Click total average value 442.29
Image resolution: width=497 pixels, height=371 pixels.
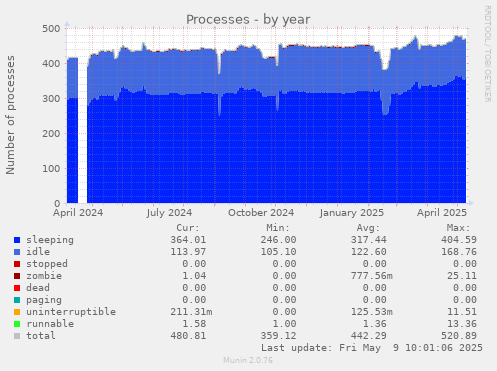[x=369, y=336]
